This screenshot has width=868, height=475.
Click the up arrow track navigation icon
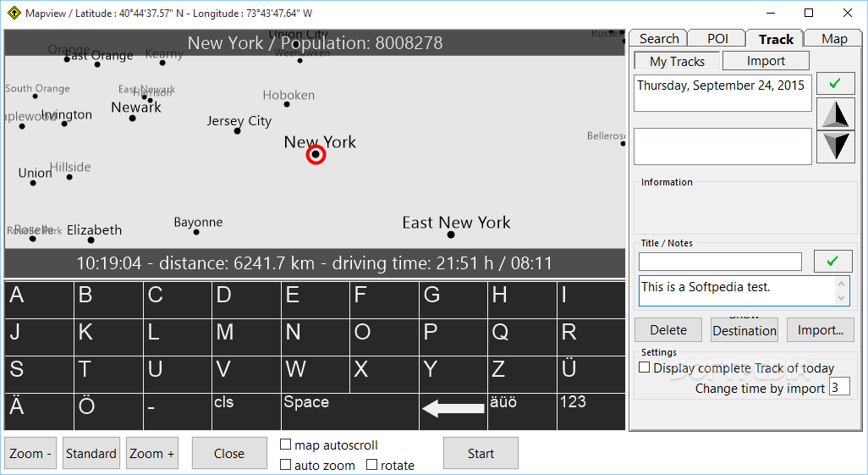click(x=835, y=115)
